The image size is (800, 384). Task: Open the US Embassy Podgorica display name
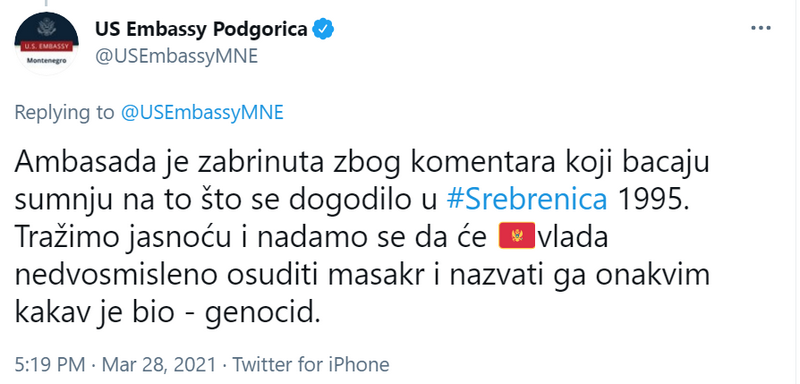[201, 30]
